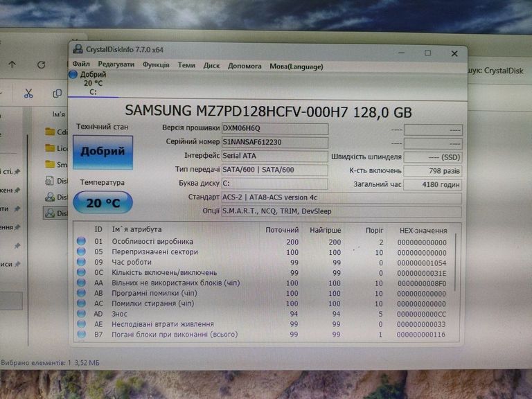Click the HEX value 0000000000CC
Viewport: 532px width, 399px height.
point(422,314)
